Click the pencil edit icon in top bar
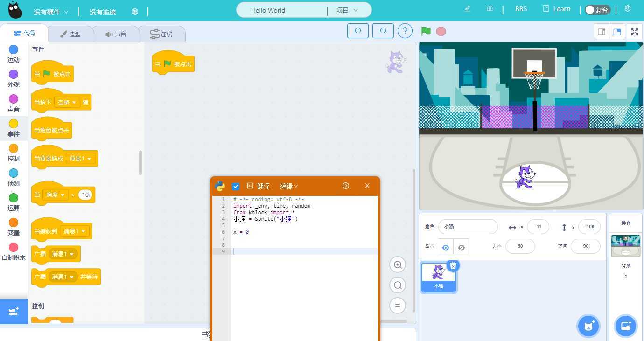The height and width of the screenshot is (341, 644). [468, 9]
